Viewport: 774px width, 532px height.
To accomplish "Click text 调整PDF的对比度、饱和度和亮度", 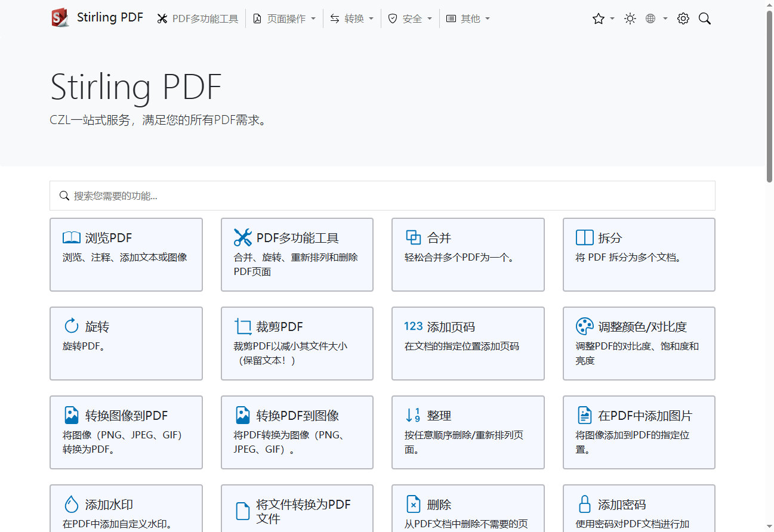I will tap(637, 354).
